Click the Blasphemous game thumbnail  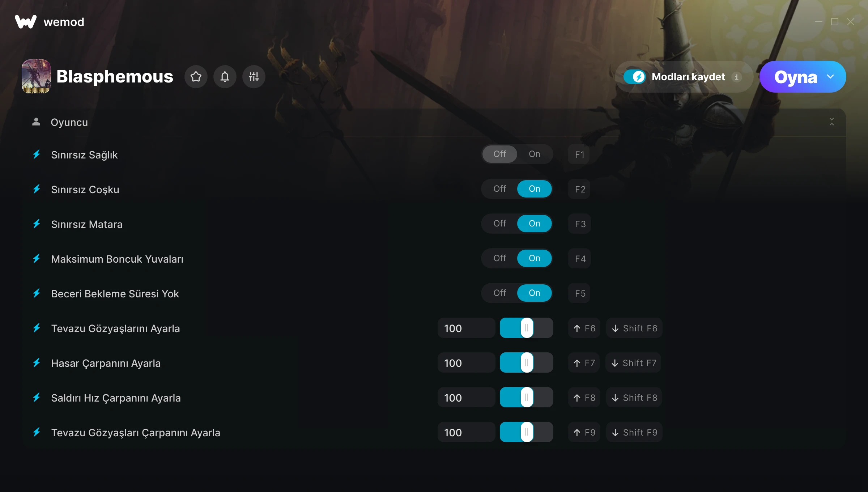click(36, 77)
